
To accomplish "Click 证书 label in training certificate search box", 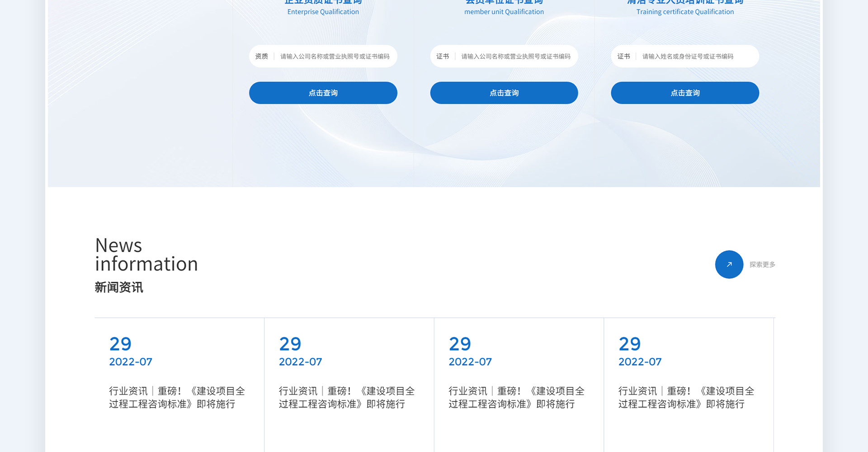I will (x=623, y=56).
